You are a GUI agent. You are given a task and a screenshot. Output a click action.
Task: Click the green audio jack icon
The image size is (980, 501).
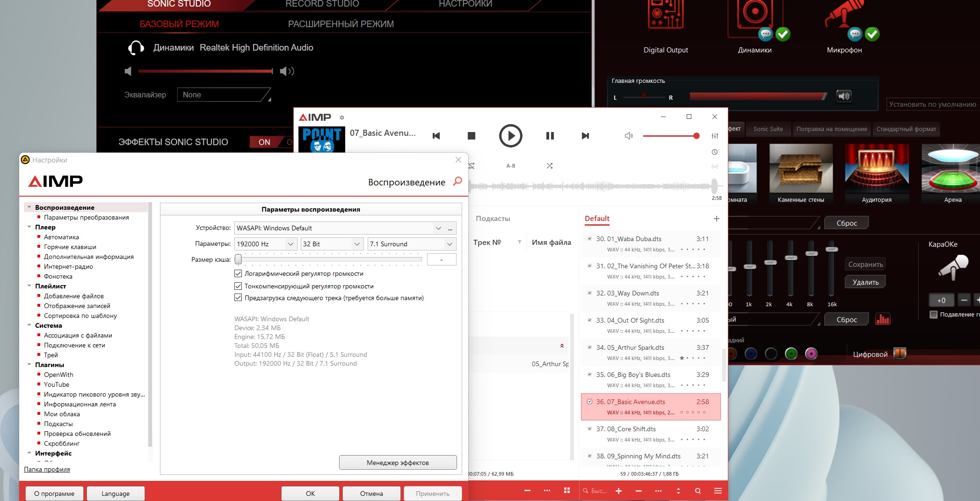point(791,354)
